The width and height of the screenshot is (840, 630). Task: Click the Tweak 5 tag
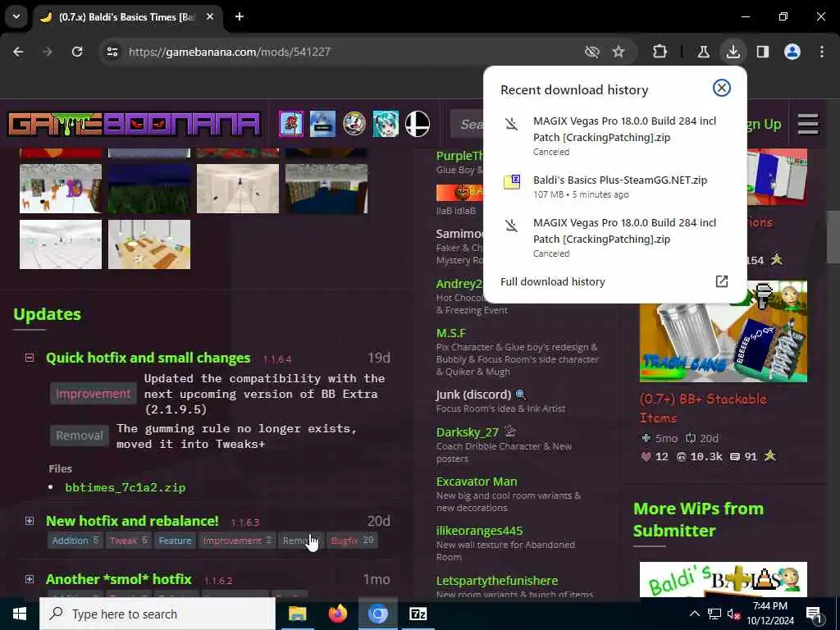tap(128, 541)
